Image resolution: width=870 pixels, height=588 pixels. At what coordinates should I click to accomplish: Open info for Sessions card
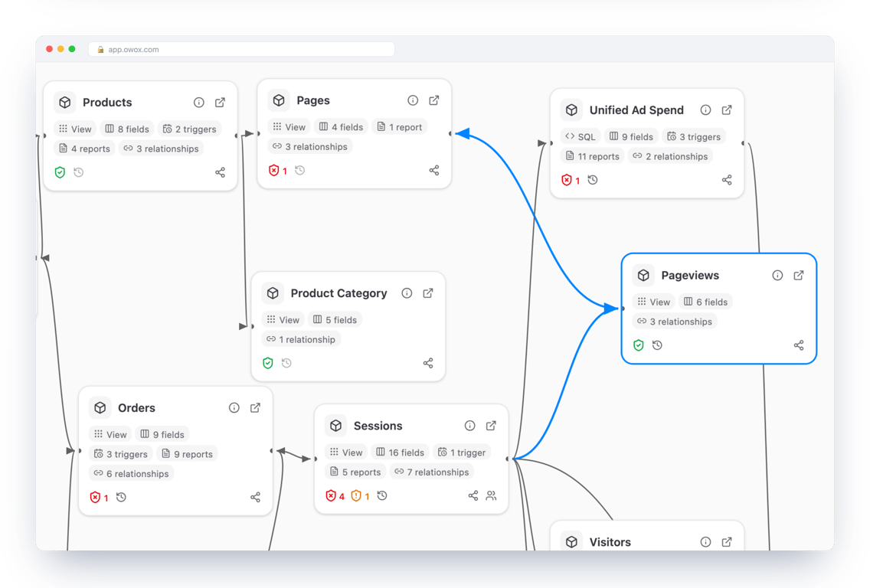[470, 426]
